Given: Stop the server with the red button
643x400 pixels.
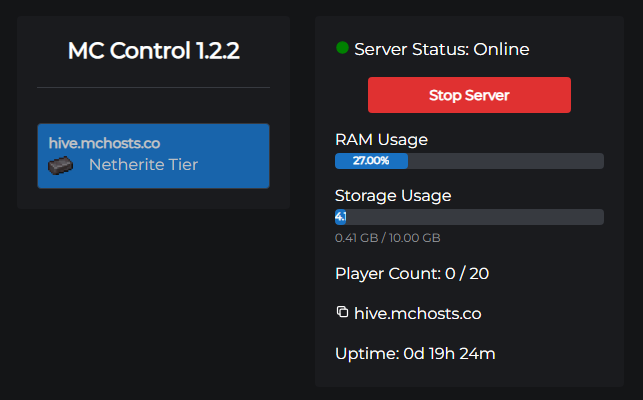Looking at the screenshot, I should [469, 95].
